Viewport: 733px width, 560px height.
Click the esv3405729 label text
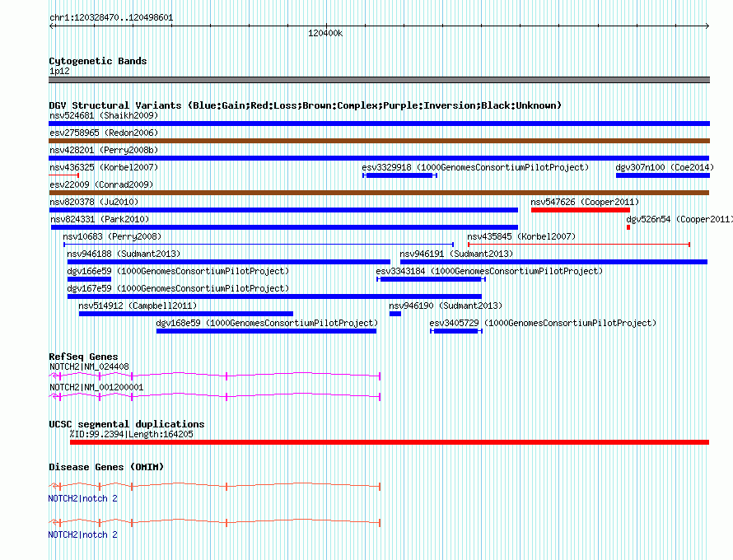543,323
